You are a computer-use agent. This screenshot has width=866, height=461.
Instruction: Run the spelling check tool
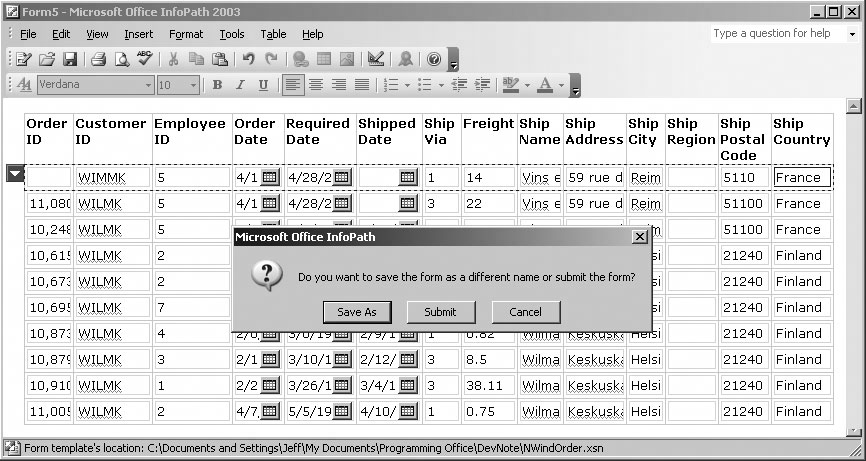(144, 60)
